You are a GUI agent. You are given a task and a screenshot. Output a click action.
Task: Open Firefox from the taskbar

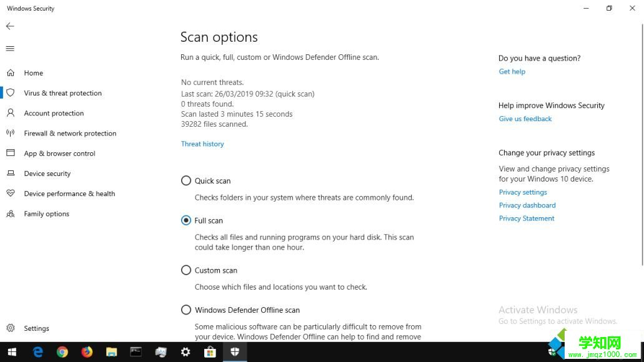(x=87, y=351)
